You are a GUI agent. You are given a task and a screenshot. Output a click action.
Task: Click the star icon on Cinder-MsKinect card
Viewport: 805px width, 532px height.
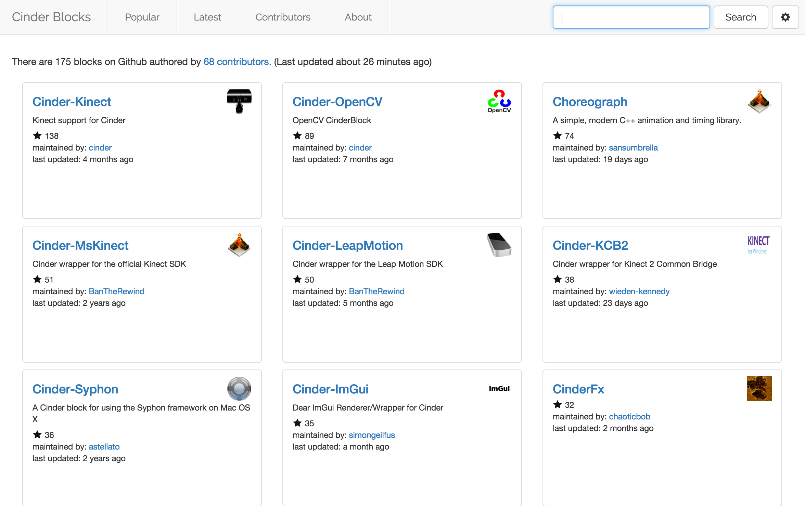(x=37, y=280)
